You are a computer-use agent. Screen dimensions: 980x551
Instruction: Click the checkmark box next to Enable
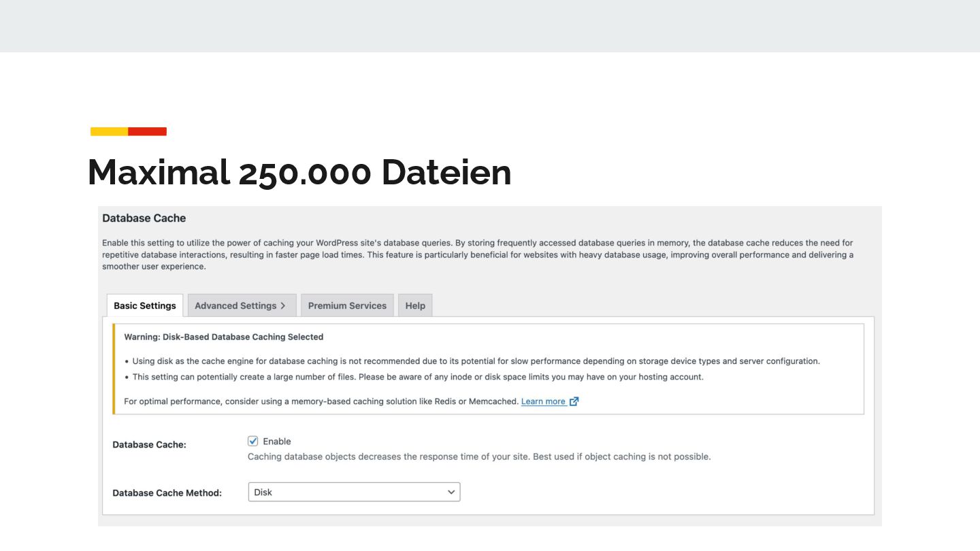253,441
